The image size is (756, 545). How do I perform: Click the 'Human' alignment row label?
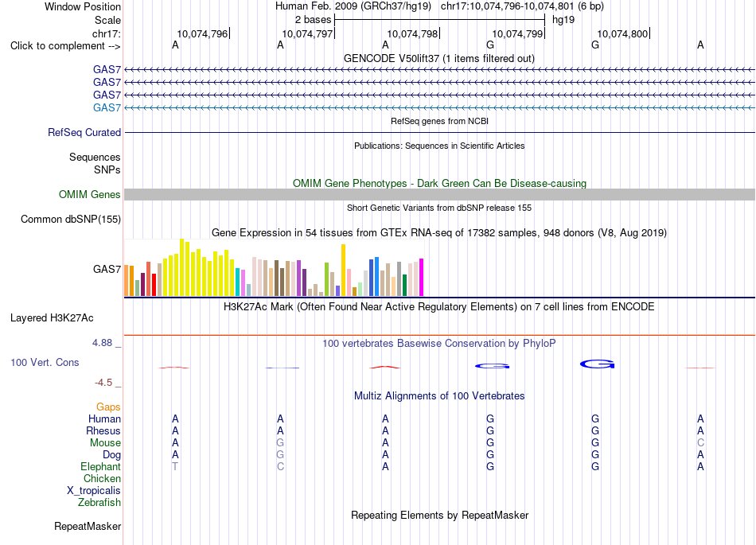[104, 418]
